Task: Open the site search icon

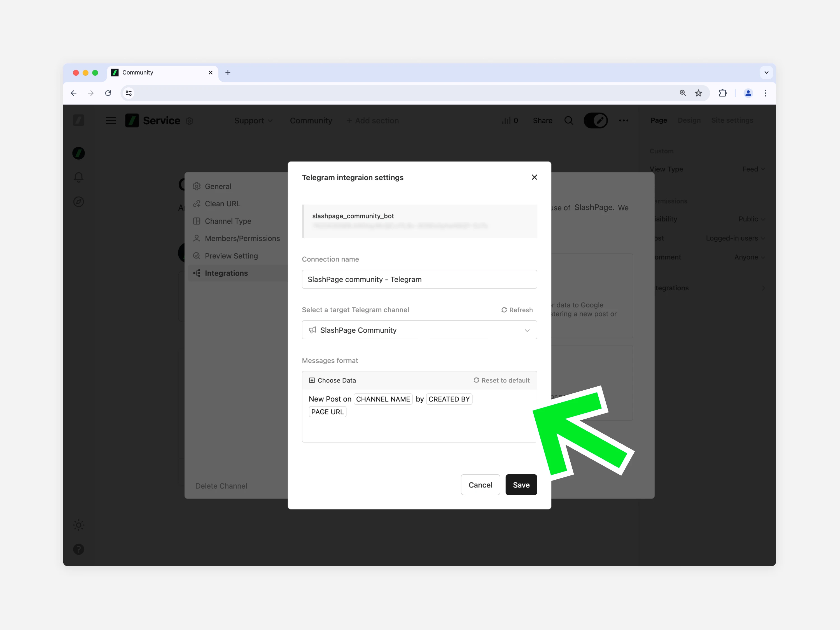Action: click(x=568, y=120)
